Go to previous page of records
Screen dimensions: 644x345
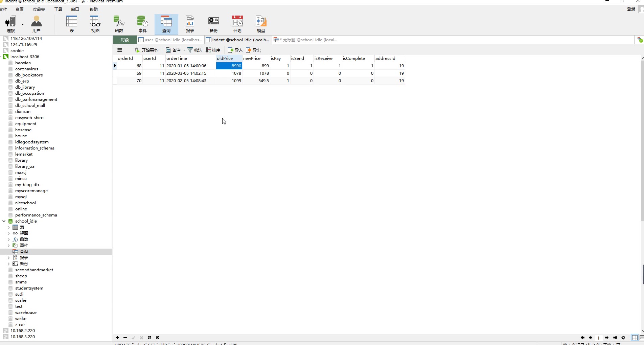pyautogui.click(x=591, y=338)
